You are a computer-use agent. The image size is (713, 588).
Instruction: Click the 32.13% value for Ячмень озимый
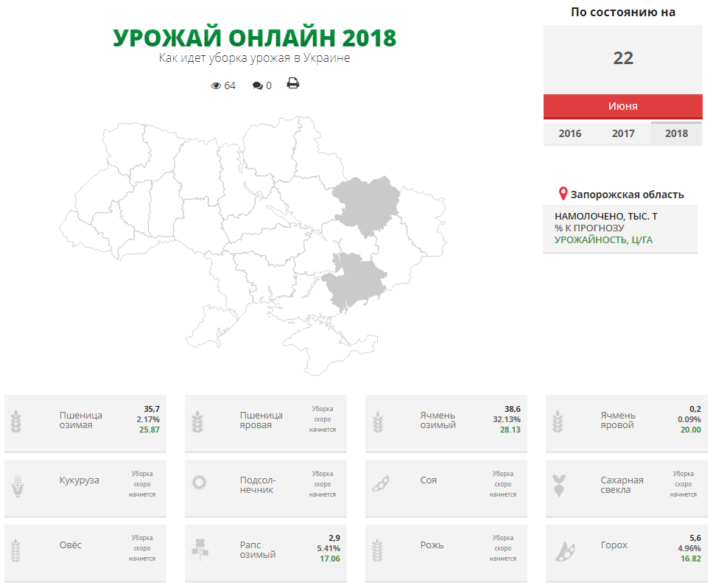click(507, 419)
